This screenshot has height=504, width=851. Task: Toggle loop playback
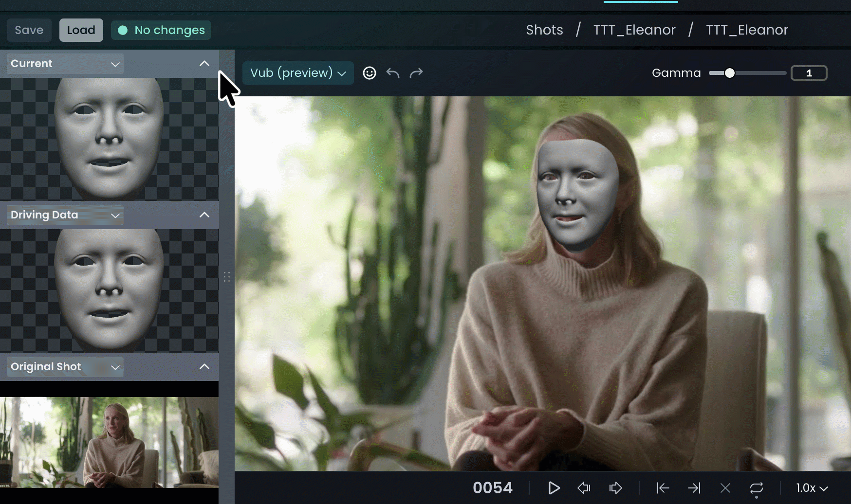(x=757, y=488)
